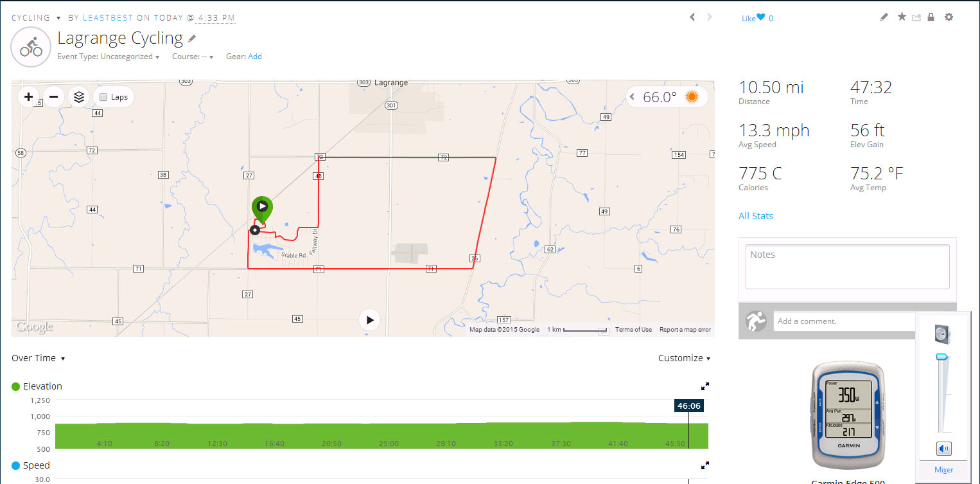Zoom out on the map

[x=53, y=97]
